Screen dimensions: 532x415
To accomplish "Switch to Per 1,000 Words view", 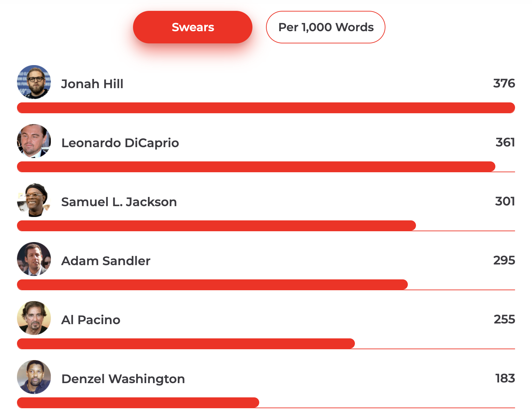I will point(325,27).
